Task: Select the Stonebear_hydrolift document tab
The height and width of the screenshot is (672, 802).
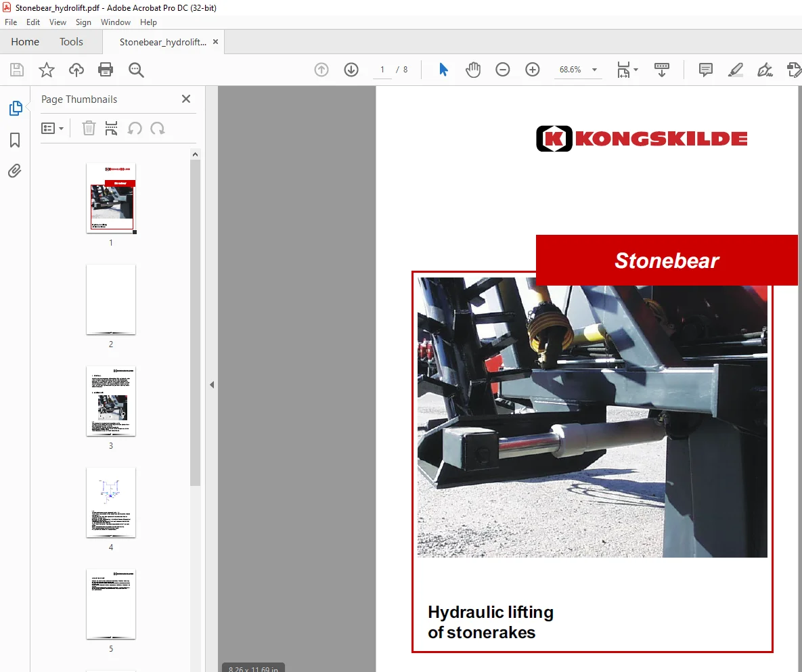Action: (x=163, y=42)
